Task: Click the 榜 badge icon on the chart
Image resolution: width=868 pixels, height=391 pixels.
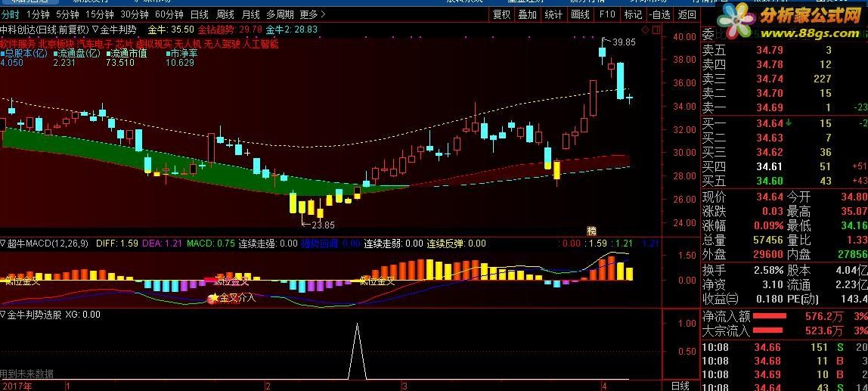Action: tap(592, 231)
